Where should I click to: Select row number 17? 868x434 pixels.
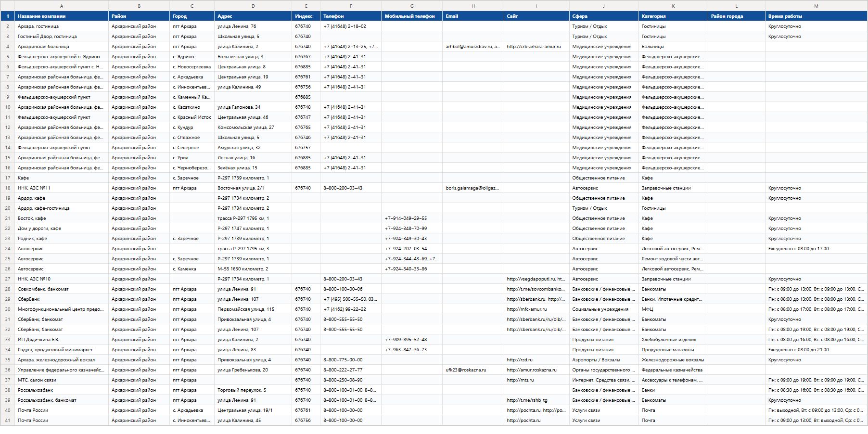pos(8,178)
